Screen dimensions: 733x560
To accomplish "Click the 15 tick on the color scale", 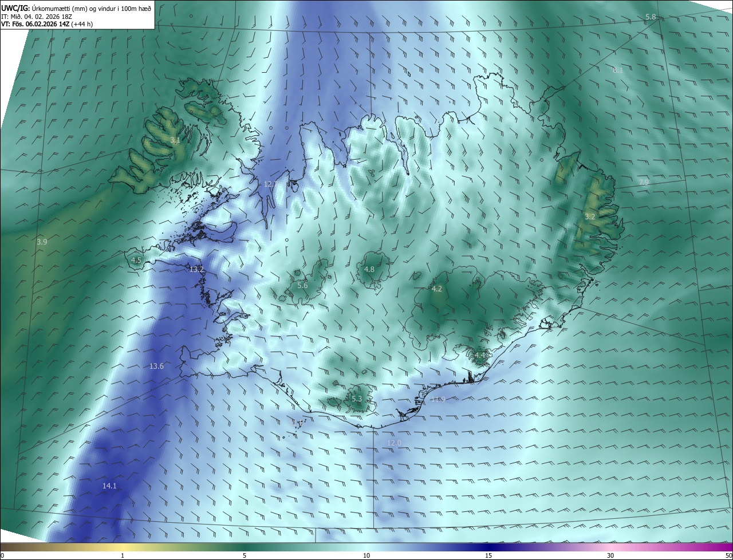I will [x=488, y=556].
